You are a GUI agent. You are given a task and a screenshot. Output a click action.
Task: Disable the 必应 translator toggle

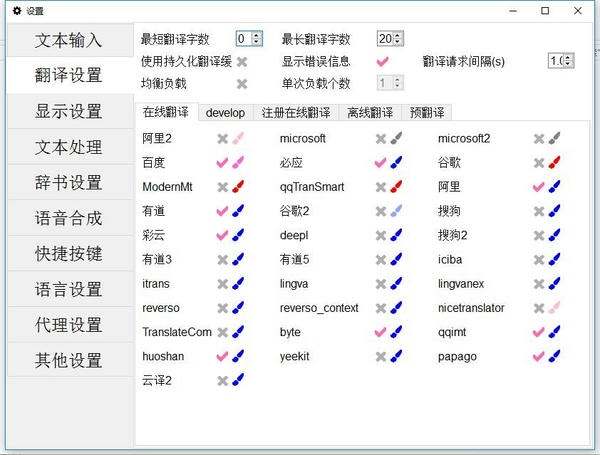(380, 163)
